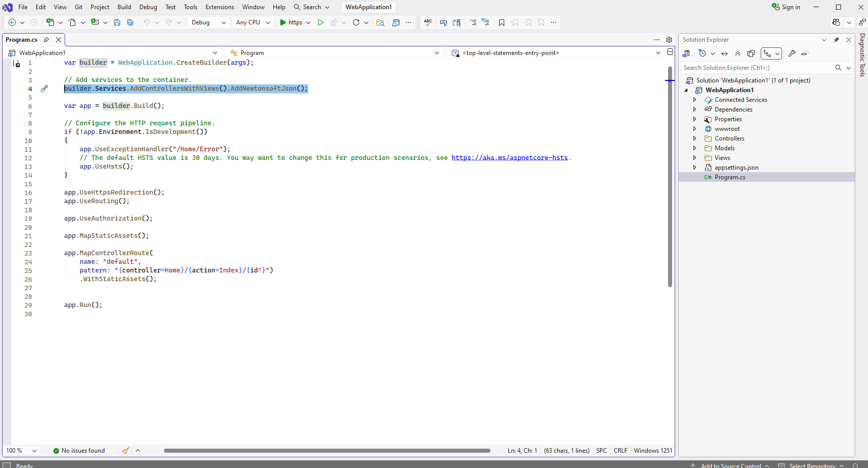Viewport: 868px width, 468px height.
Task: Click the Find in Files icon
Action: click(380, 22)
